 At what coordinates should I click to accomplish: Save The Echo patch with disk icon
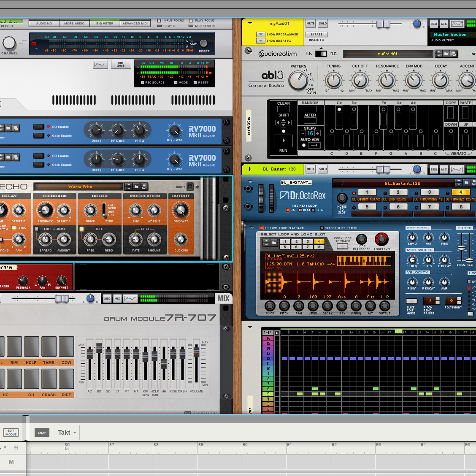point(144,187)
